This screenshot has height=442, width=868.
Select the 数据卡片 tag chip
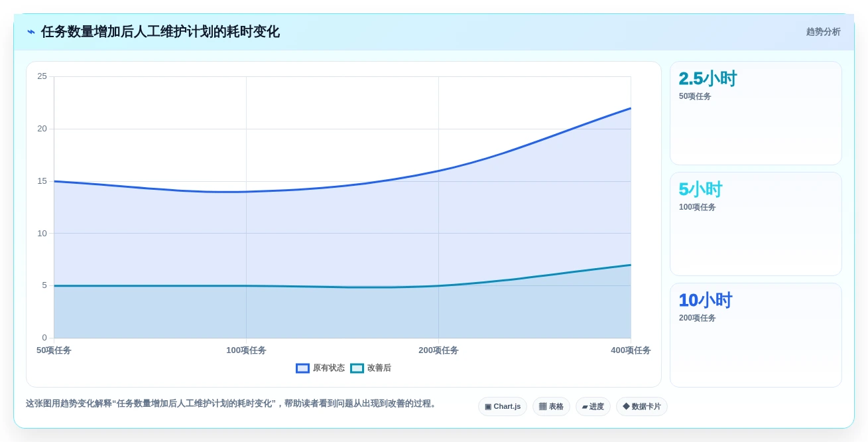641,407
